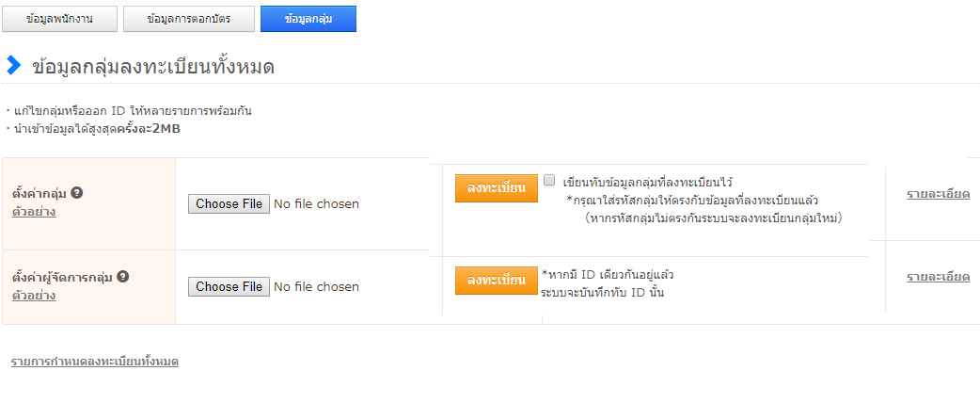This screenshot has height=403, width=980.
Task: Click "No file chosen" in ตั้งค่าผู้จัดการกลุ่ม row
Action: 316,286
